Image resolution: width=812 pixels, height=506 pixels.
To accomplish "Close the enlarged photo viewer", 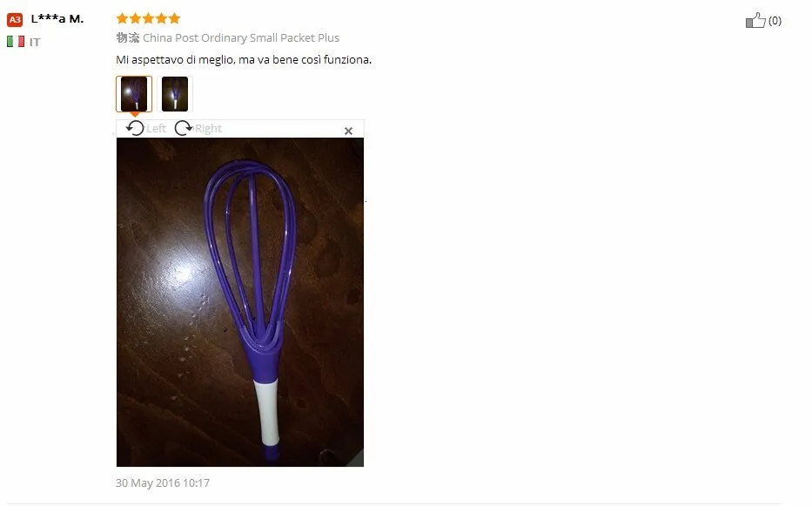I will coord(348,132).
